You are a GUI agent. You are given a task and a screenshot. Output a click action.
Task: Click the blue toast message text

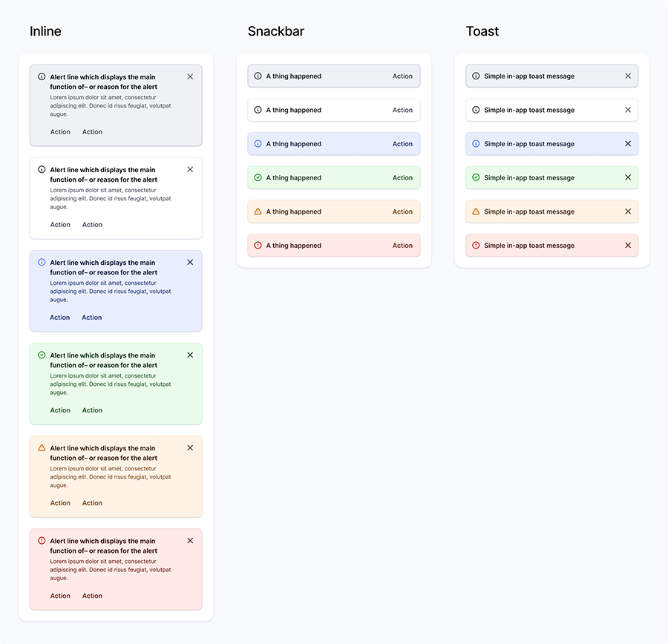coord(529,144)
